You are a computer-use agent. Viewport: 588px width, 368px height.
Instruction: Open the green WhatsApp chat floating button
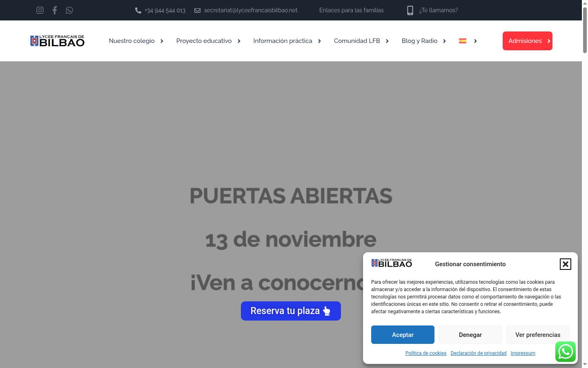[x=566, y=352]
